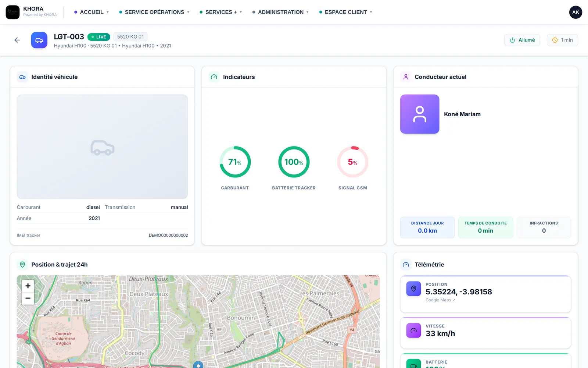
Task: Click the green Batterie icon
Action: coord(413,364)
